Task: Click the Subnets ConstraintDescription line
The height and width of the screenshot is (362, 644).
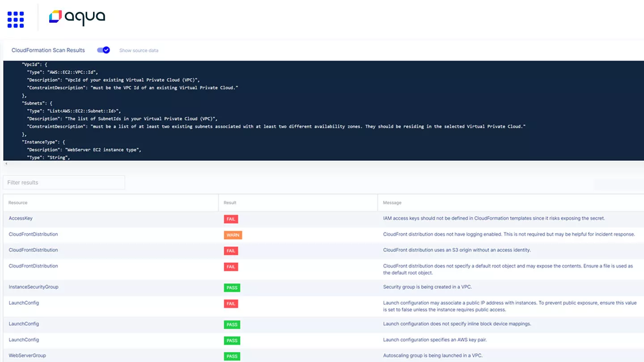Action: click(276, 126)
